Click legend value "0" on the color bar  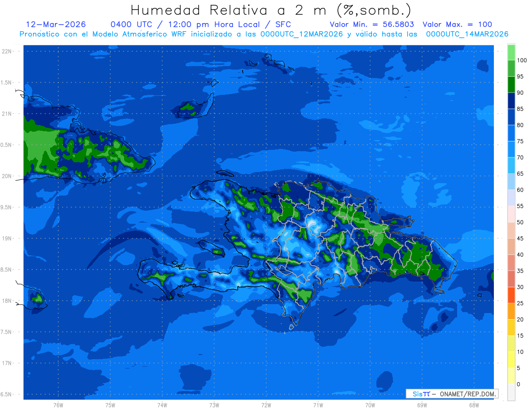(519, 384)
